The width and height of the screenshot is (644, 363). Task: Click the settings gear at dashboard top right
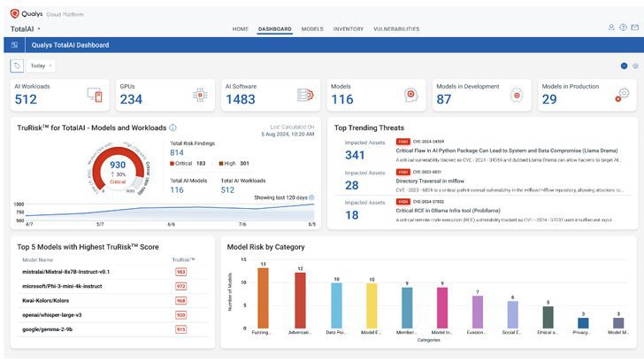[635, 66]
